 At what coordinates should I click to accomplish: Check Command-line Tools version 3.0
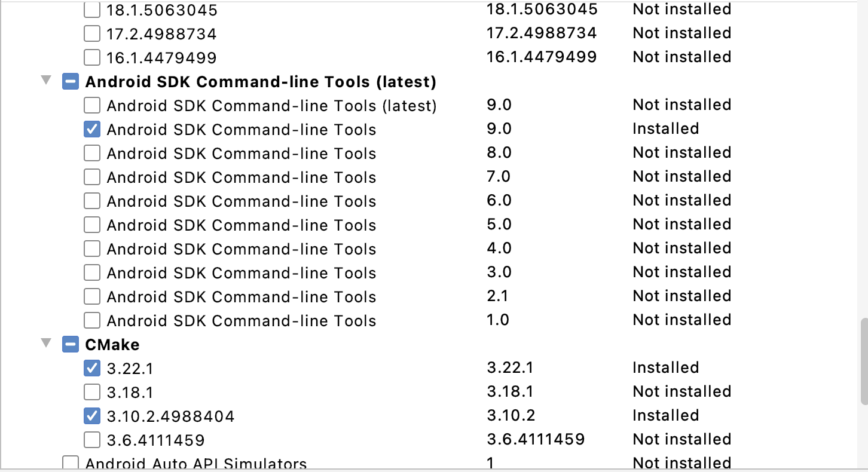click(92, 272)
